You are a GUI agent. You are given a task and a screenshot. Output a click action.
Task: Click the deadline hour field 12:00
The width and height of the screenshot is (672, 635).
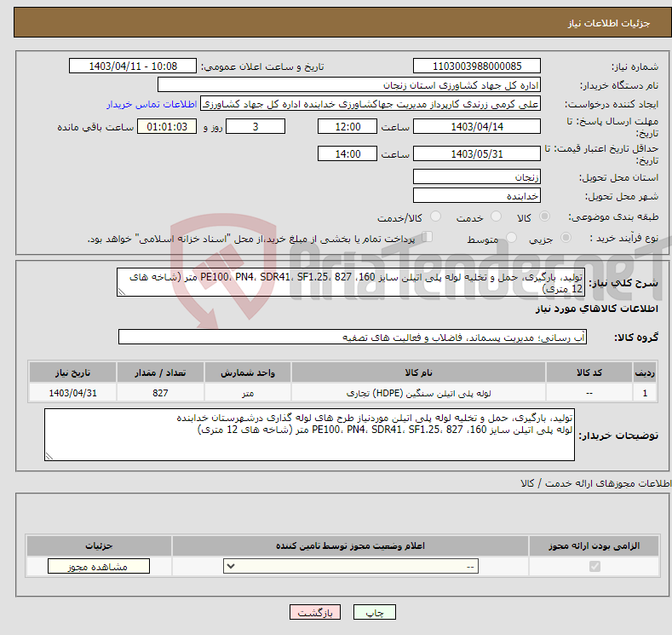(x=347, y=126)
